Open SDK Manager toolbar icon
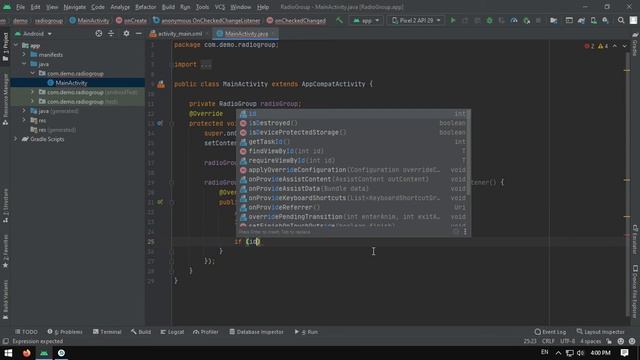 (x=605, y=20)
